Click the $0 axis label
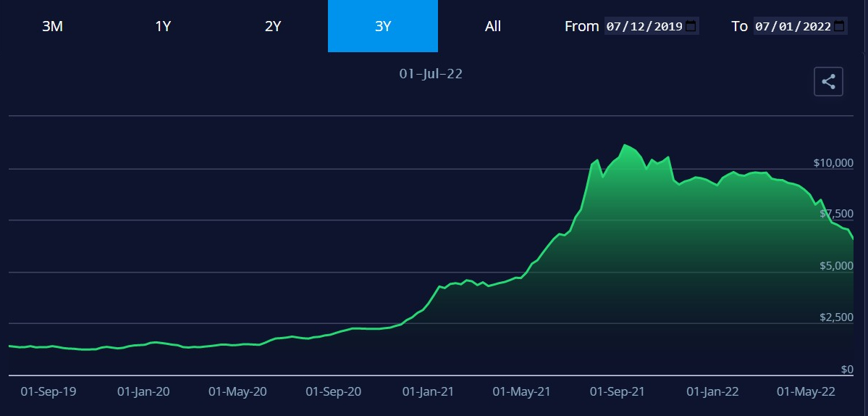 click(847, 370)
